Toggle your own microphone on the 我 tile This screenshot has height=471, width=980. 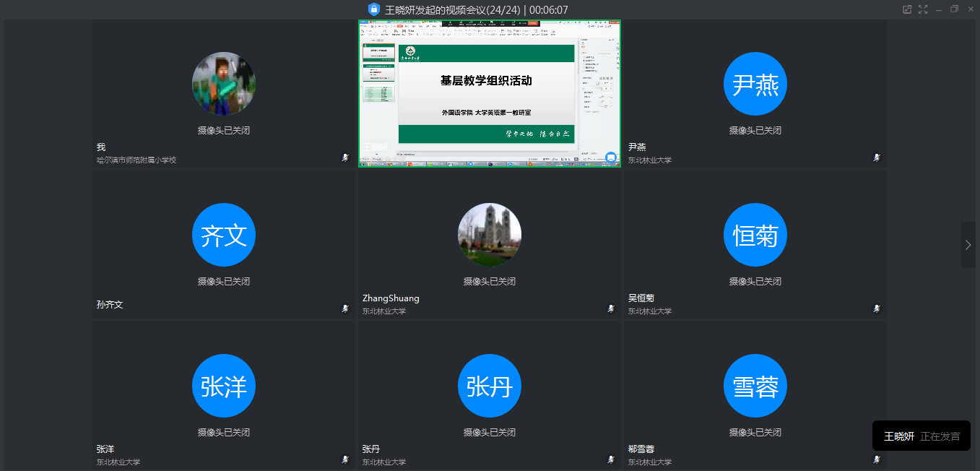344,157
